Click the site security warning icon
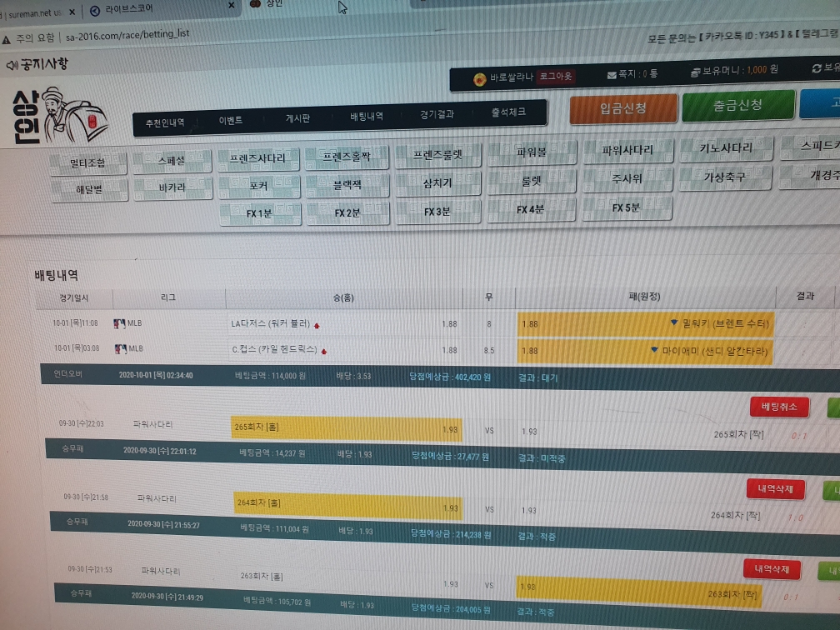This screenshot has width=840, height=630. click(x=7, y=38)
